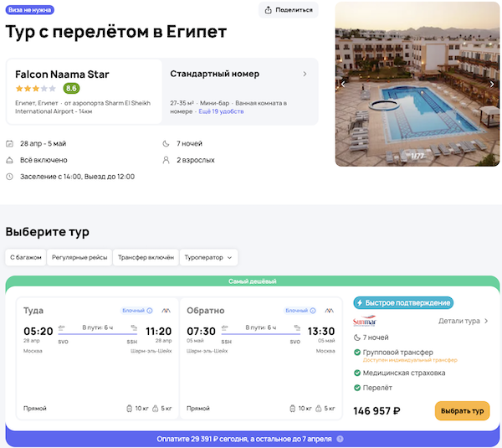Click the hotel star rating
This screenshot has height=448, width=502.
(35, 88)
